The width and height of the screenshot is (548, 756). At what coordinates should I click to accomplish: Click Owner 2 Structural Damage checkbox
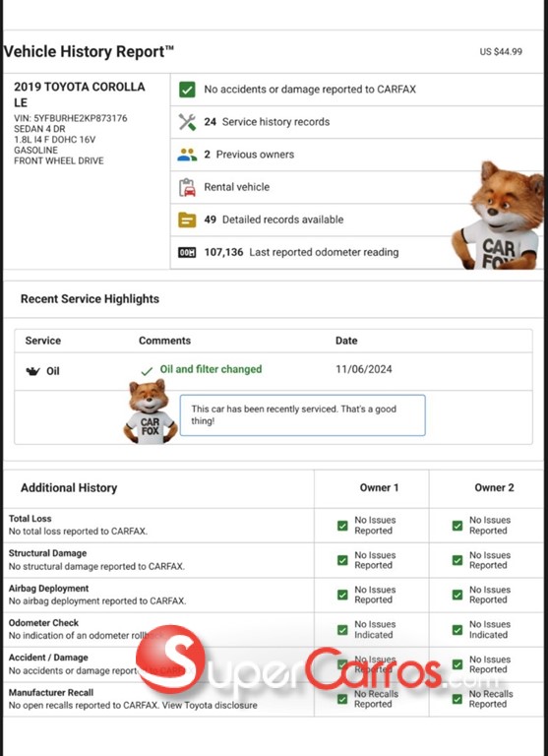(457, 560)
